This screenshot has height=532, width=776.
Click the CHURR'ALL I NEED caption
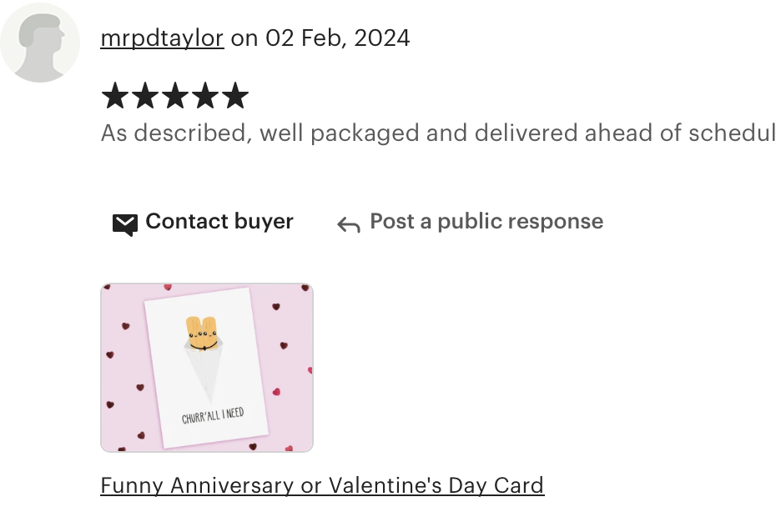(213, 415)
